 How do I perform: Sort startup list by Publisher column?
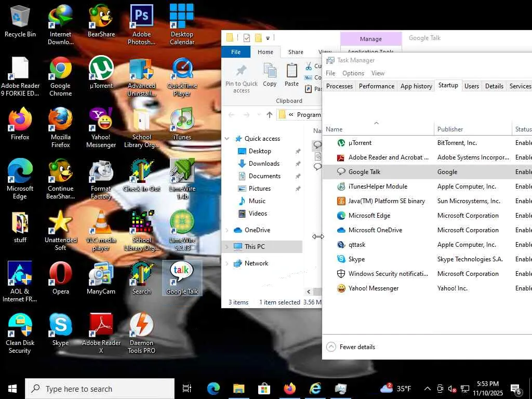coord(473,129)
